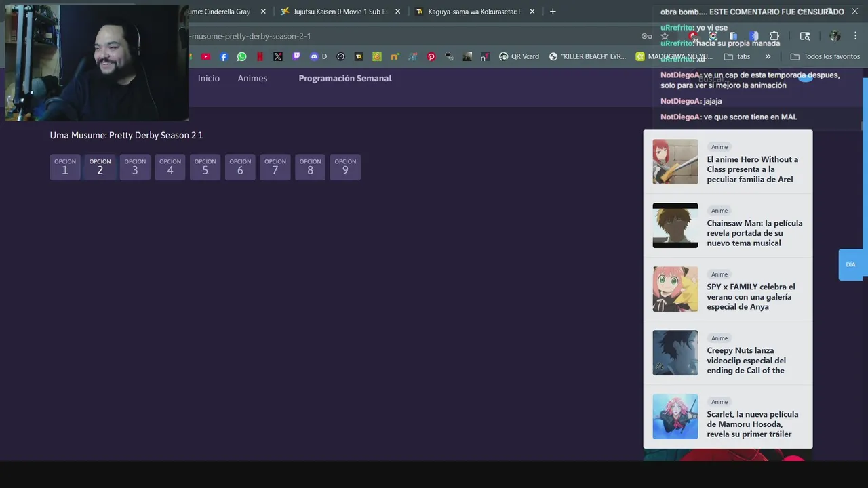
Task: Select video Opcion 2
Action: click(x=100, y=167)
